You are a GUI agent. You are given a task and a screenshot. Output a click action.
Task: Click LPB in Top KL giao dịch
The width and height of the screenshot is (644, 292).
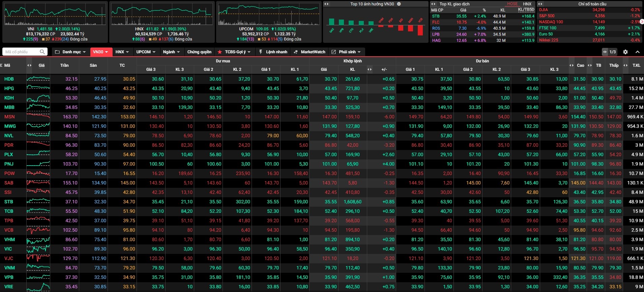[x=436, y=34]
